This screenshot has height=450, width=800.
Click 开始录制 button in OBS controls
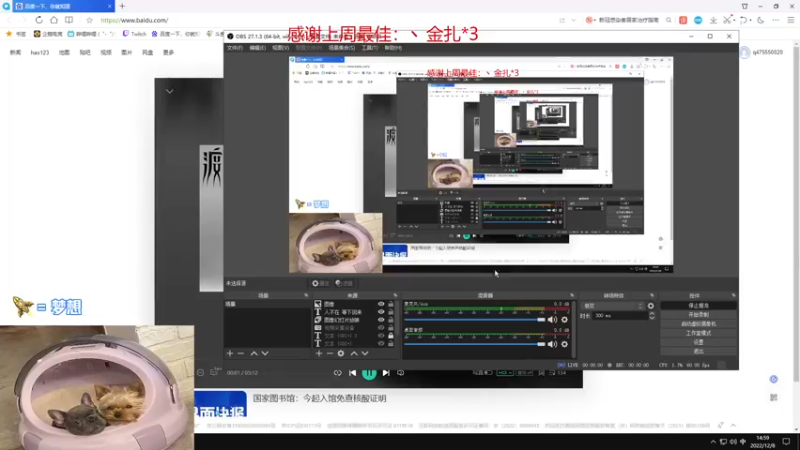pos(698,315)
